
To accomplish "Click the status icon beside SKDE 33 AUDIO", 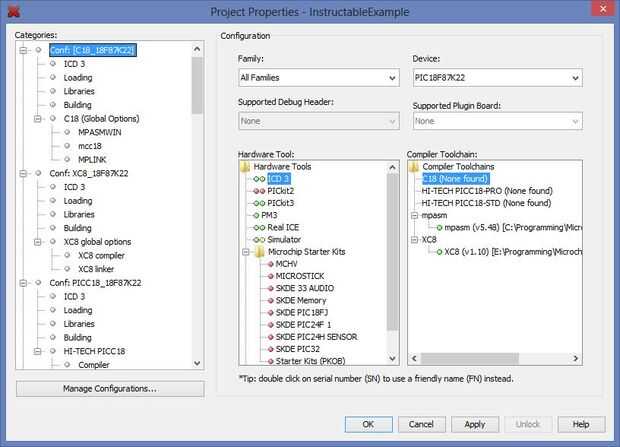I will pyautogui.click(x=270, y=288).
